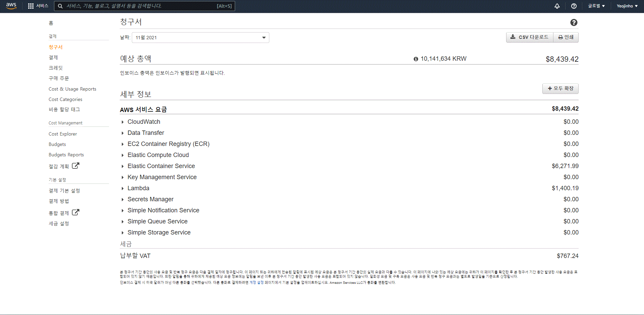Open the help question mark in top bar
This screenshot has width=644, height=315.
click(x=574, y=6)
